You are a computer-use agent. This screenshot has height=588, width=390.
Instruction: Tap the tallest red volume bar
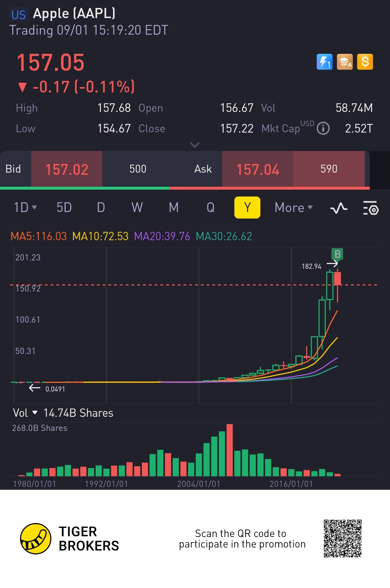click(x=230, y=450)
